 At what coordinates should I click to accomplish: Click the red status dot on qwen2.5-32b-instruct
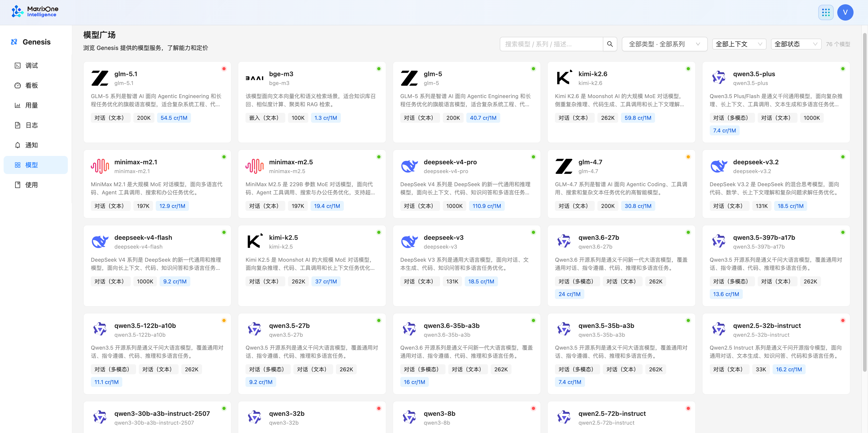pyautogui.click(x=843, y=320)
